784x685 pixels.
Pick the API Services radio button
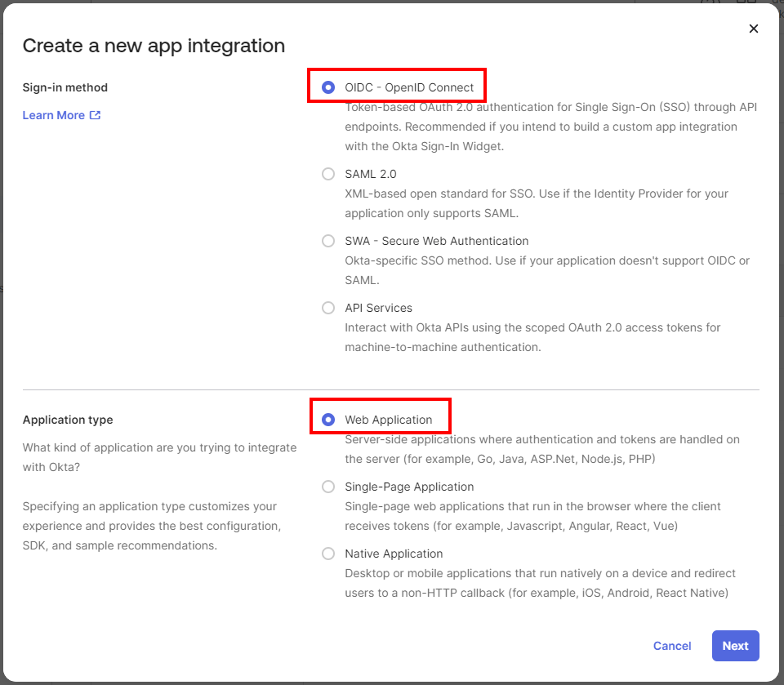pyautogui.click(x=328, y=308)
